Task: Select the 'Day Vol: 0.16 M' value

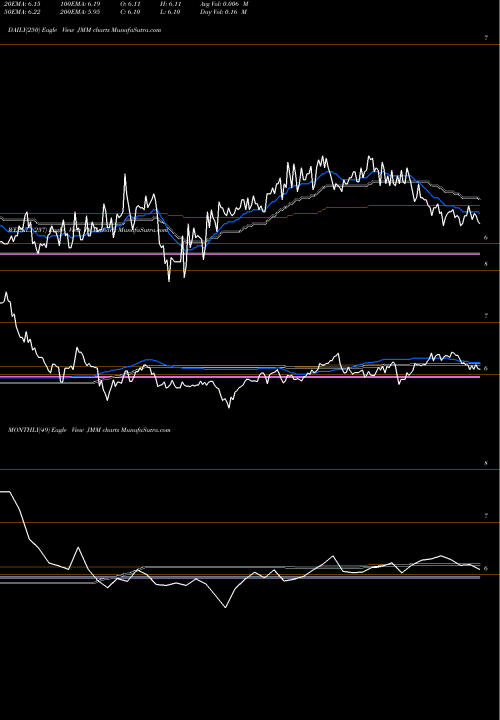Action: [x=224, y=12]
